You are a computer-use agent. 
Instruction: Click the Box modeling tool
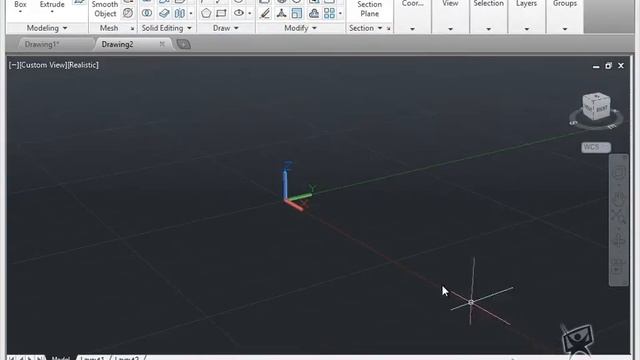(x=20, y=4)
